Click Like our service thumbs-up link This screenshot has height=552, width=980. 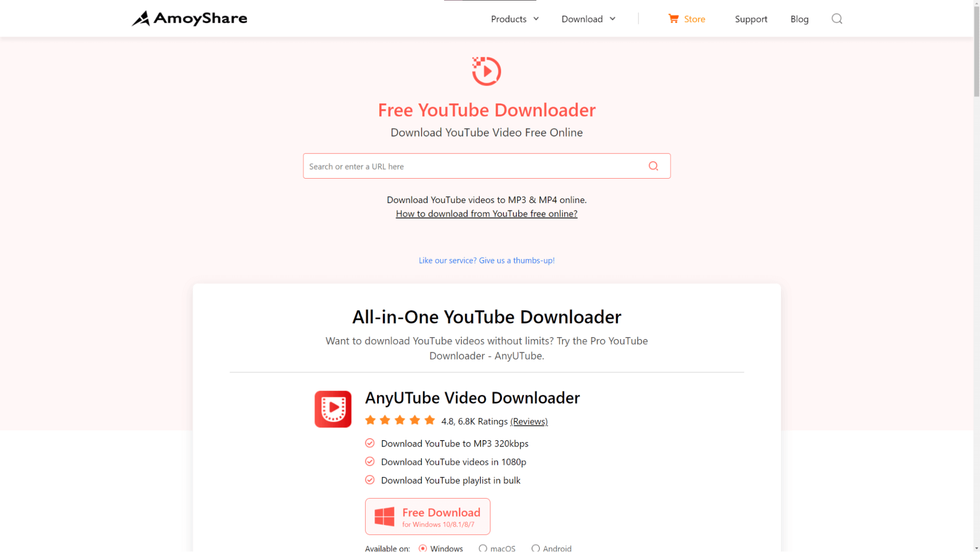(x=486, y=260)
